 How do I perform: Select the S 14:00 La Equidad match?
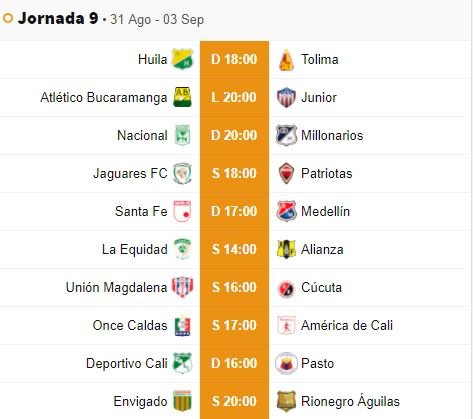click(x=234, y=249)
